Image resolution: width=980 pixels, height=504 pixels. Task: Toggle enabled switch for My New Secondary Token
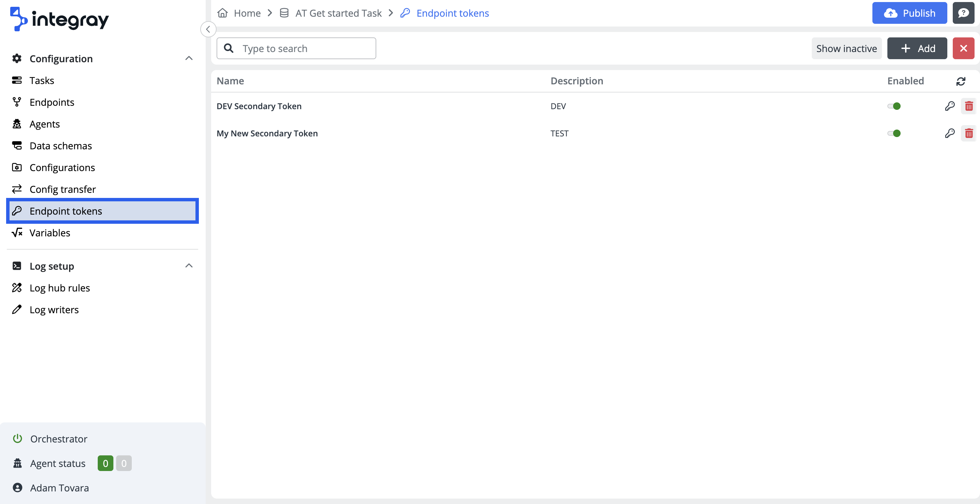(x=894, y=133)
